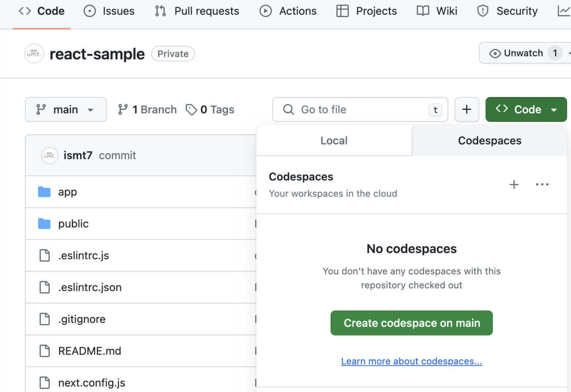
Task: Click the plus icon to create codespace
Action: [514, 185]
